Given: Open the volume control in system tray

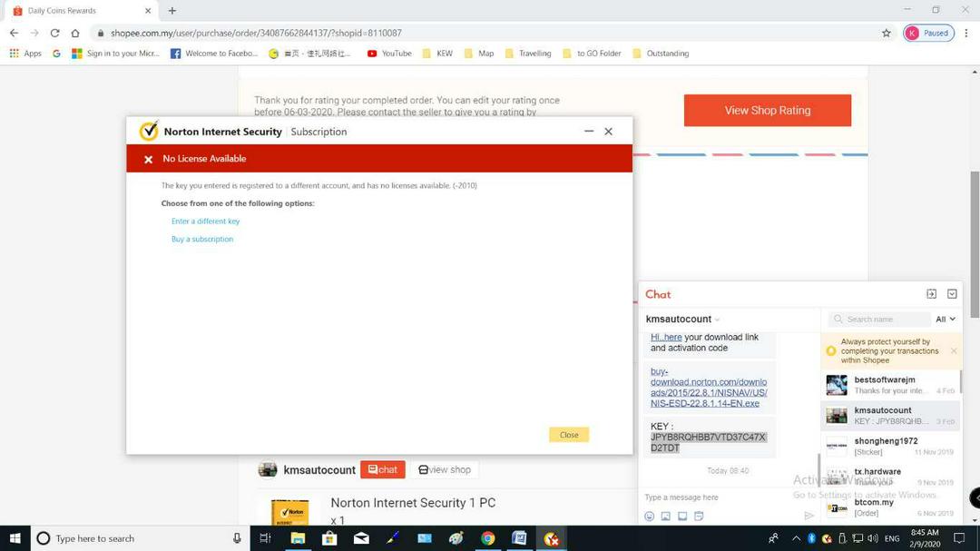Looking at the screenshot, I should 873,538.
